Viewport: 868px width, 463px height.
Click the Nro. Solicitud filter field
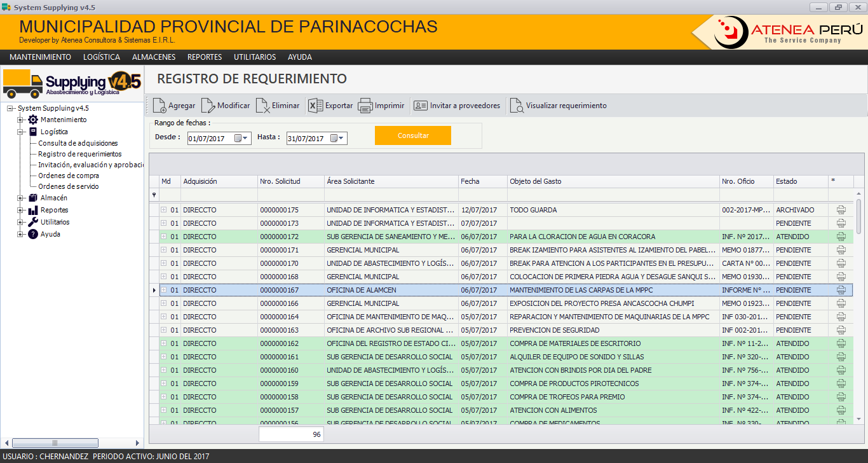tap(290, 195)
